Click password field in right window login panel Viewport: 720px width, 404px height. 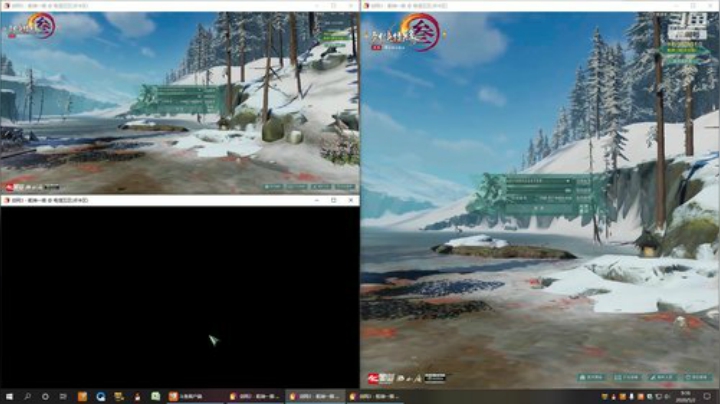(x=539, y=190)
